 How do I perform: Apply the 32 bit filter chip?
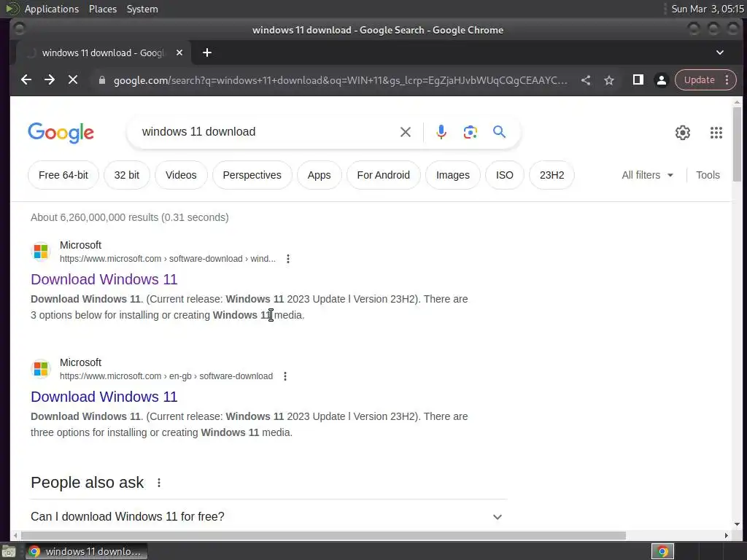tap(127, 175)
